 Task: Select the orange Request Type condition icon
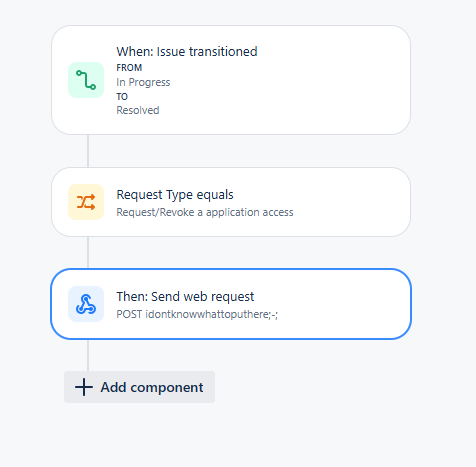tap(86, 202)
